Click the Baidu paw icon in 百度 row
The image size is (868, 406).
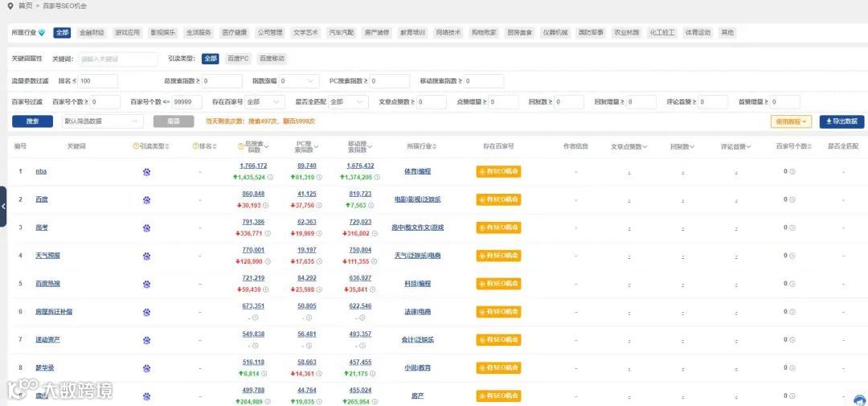click(147, 200)
